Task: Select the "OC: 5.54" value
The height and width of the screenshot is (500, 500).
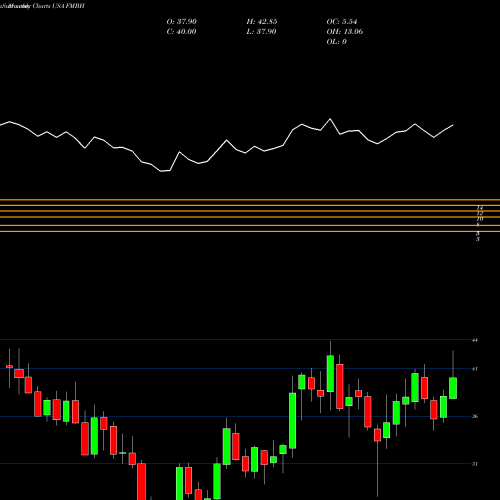Action: 342,22
